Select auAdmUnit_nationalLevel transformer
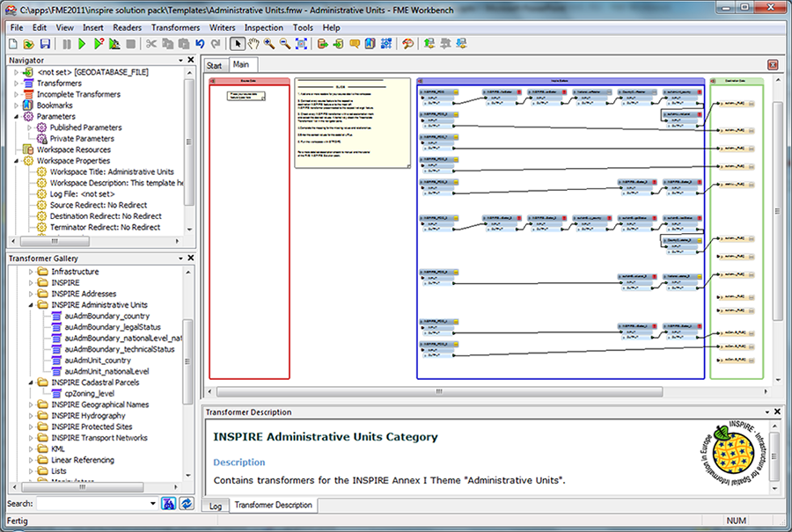 106,371
